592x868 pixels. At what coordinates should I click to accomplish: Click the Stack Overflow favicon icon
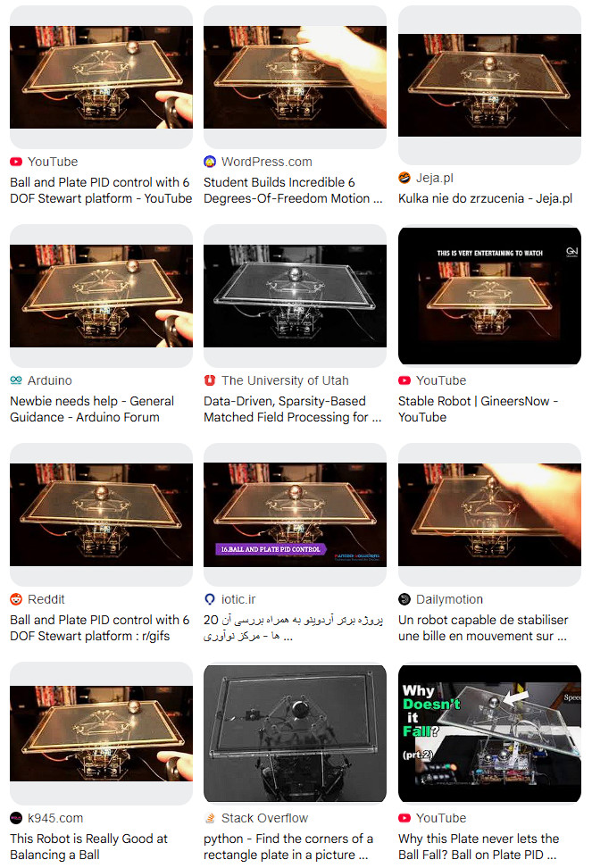pyautogui.click(x=210, y=818)
